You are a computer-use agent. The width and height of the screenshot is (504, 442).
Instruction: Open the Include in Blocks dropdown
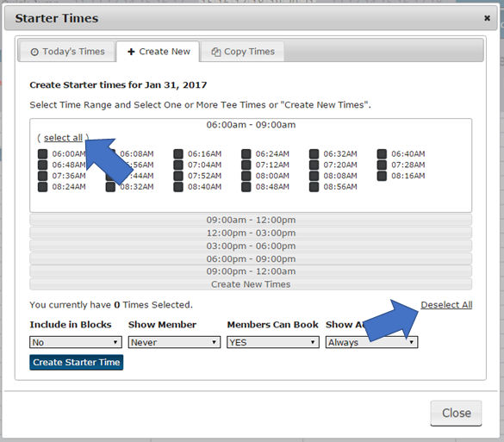point(76,342)
